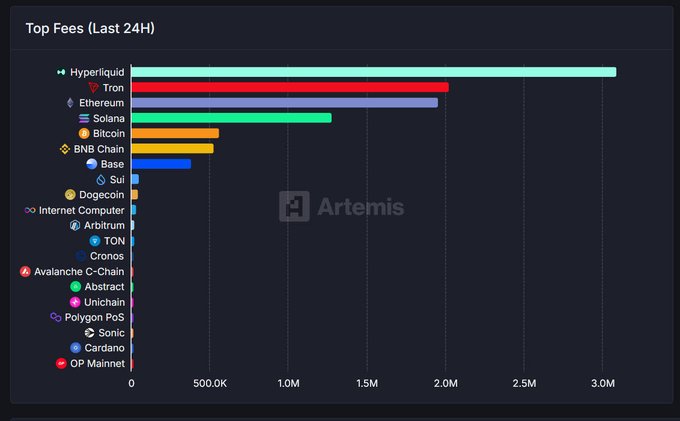Select the yellow BNB Chain fees bar
The width and height of the screenshot is (680, 421).
pos(173,149)
